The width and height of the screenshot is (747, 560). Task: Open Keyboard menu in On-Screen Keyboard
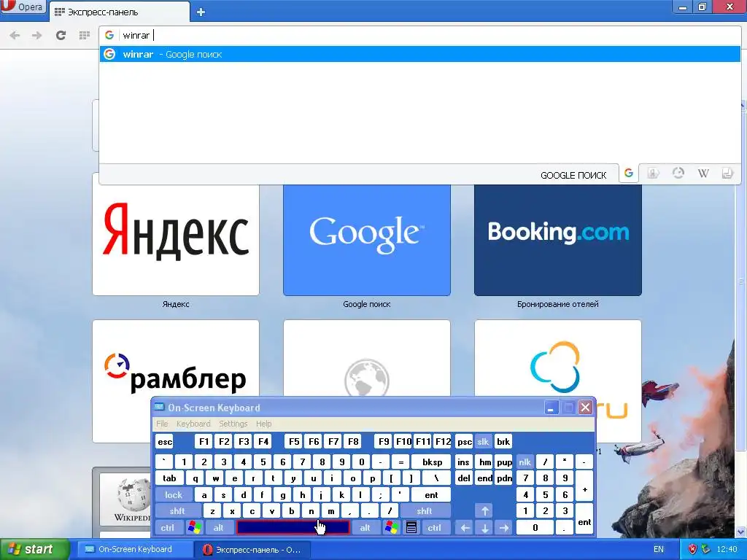(193, 424)
